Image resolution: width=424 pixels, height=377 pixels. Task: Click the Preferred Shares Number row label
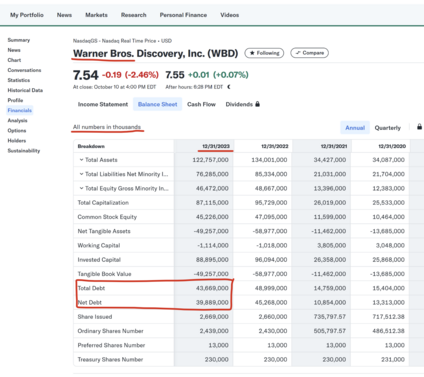111,345
